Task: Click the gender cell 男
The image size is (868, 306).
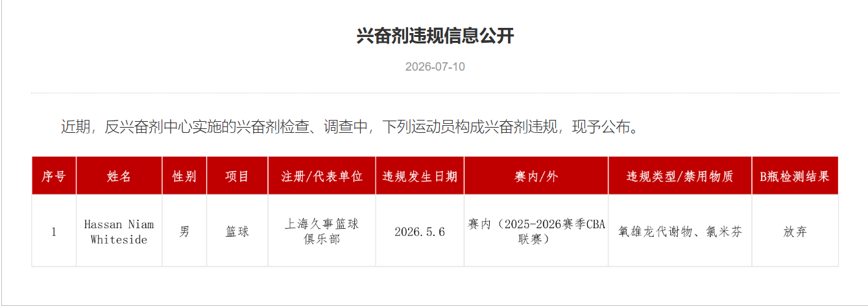Action: point(184,231)
